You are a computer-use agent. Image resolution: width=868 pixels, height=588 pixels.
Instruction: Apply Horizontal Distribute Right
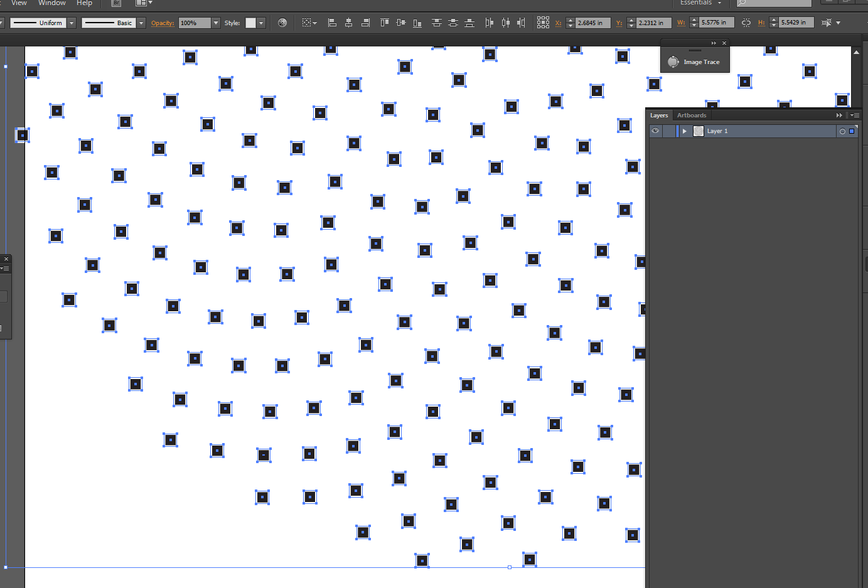(x=521, y=23)
